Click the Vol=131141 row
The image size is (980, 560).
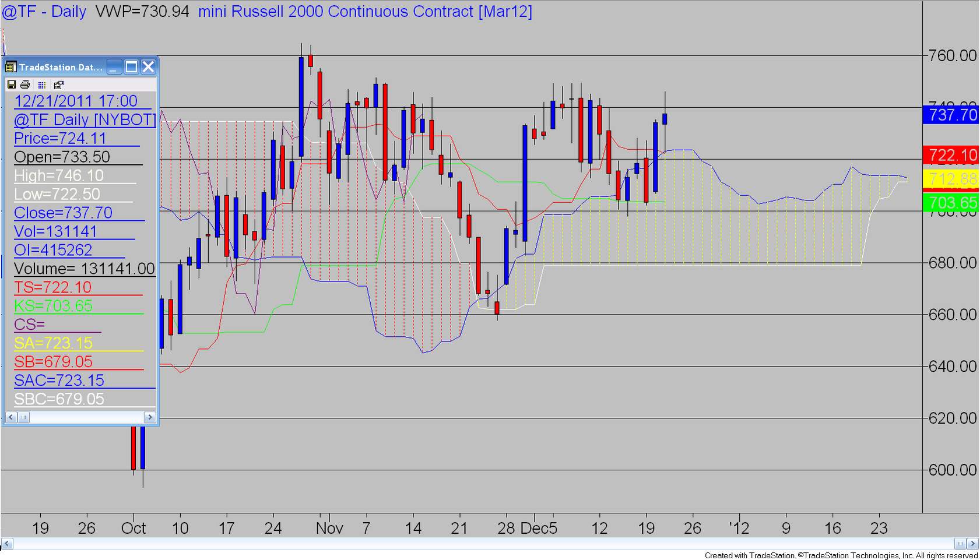click(x=55, y=231)
